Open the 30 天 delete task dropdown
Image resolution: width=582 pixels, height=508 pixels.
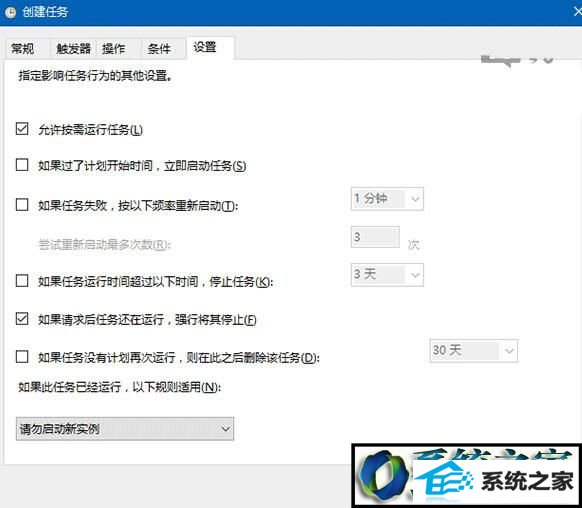pos(474,350)
